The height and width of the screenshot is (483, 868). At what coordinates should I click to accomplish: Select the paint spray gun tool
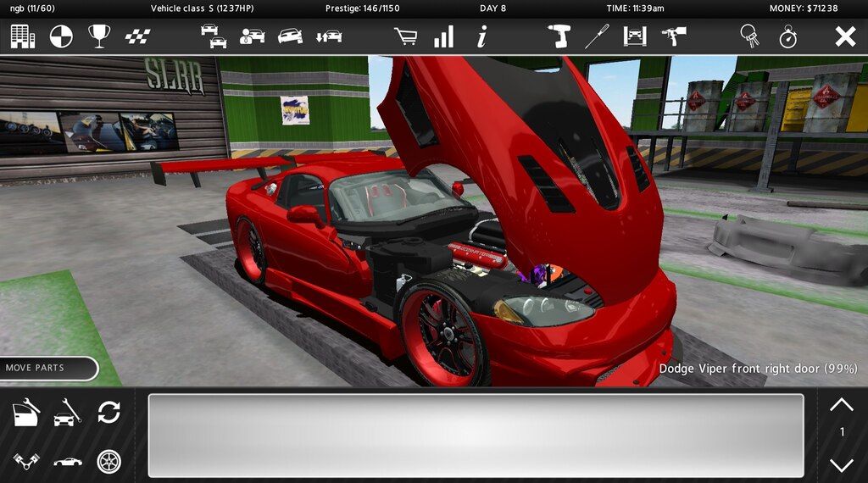(x=674, y=36)
